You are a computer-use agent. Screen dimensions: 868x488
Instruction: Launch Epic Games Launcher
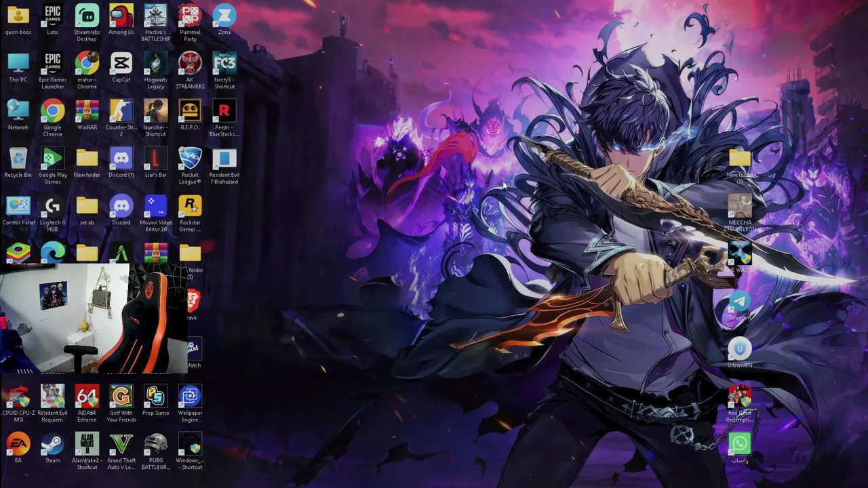click(x=52, y=70)
